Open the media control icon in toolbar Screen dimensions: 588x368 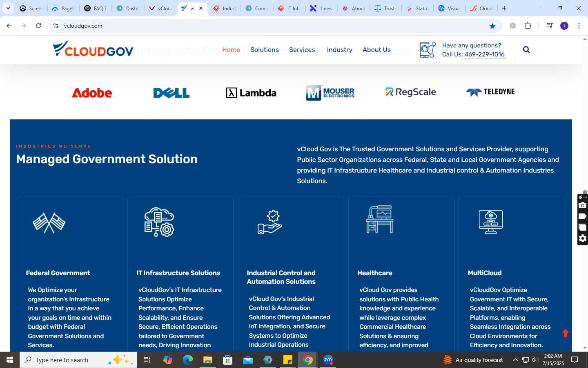pyautogui.click(x=550, y=26)
